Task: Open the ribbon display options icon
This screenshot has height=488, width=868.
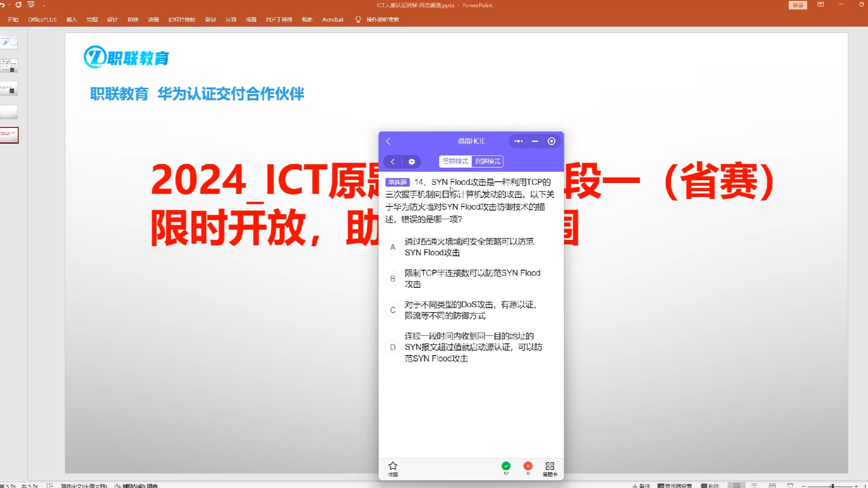Action: point(821,5)
